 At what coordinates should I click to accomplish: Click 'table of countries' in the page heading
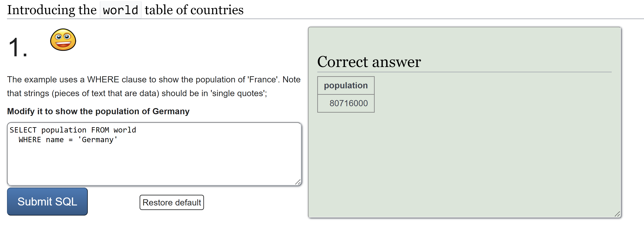pos(194,10)
